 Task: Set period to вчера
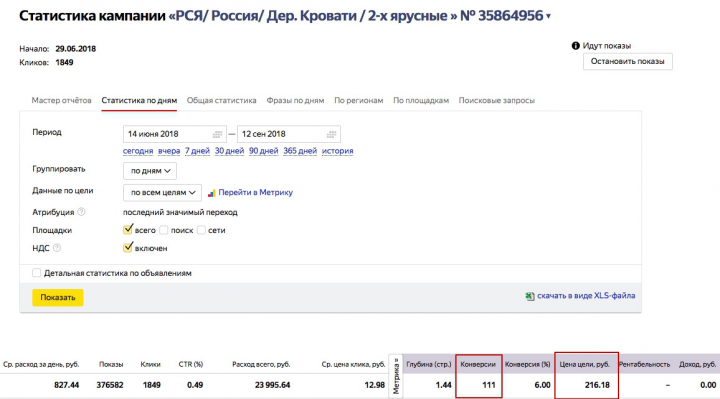pos(169,151)
